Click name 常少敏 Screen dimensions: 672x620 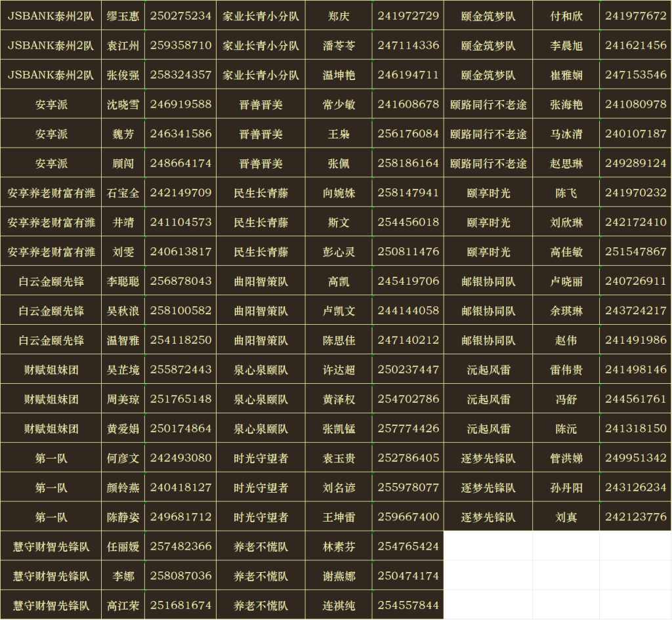pos(339,104)
